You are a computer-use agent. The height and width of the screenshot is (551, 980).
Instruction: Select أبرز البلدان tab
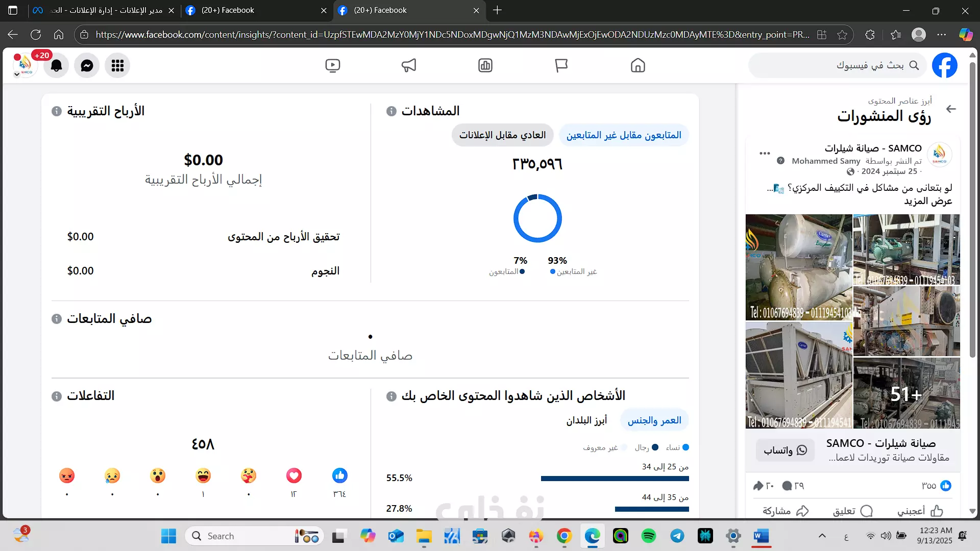point(586,420)
